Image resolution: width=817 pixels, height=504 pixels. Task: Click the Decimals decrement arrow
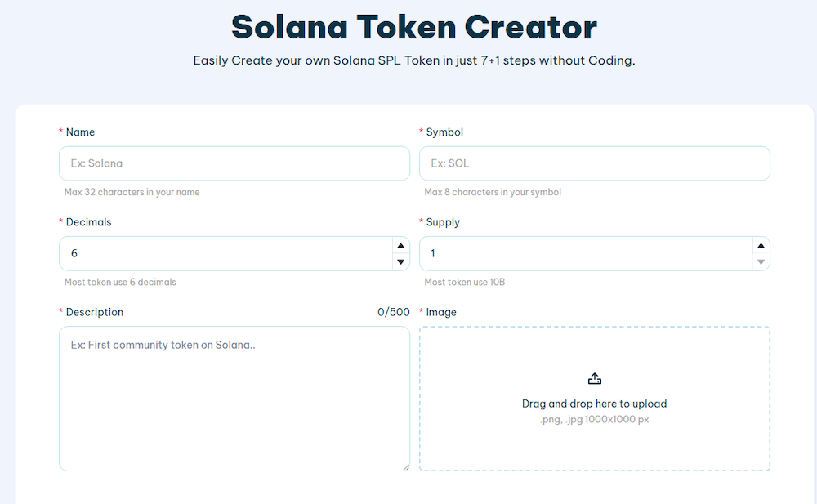[400, 261]
